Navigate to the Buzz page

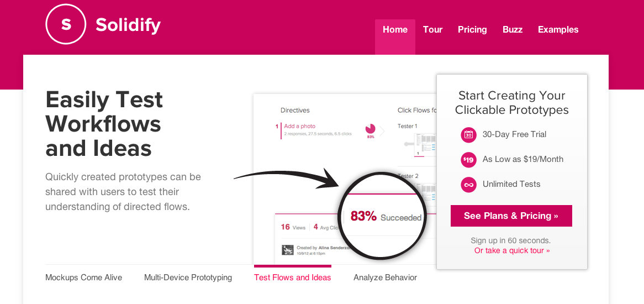513,30
